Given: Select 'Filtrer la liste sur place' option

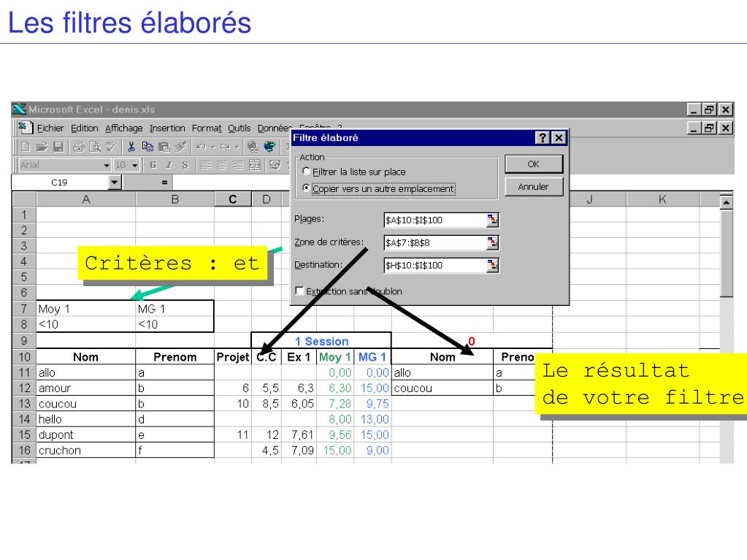Looking at the screenshot, I should (354, 172).
